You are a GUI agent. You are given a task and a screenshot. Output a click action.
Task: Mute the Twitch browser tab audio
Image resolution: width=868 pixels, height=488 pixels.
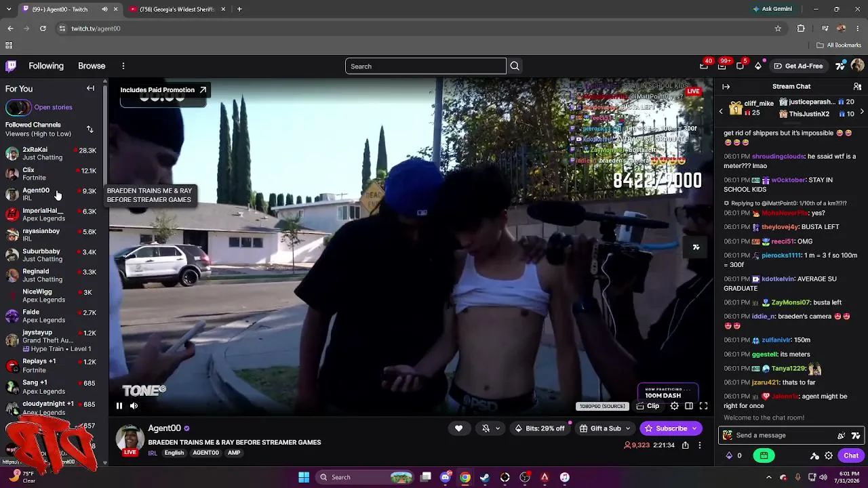[104, 9]
